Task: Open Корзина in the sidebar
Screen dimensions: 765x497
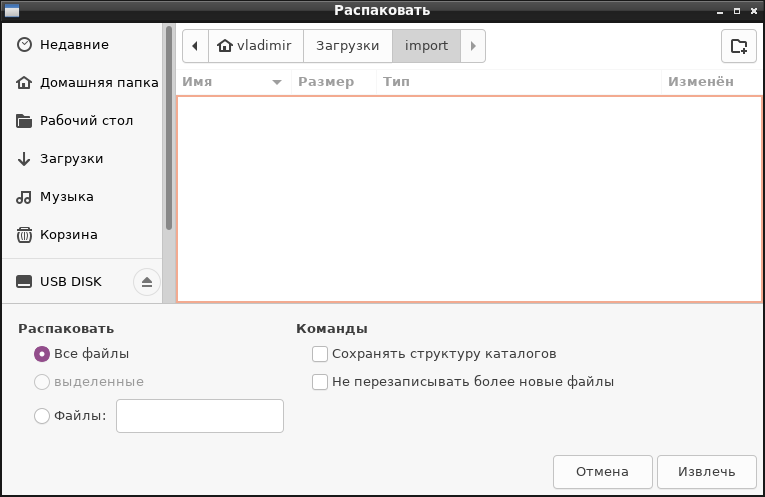Action: pos(82,235)
